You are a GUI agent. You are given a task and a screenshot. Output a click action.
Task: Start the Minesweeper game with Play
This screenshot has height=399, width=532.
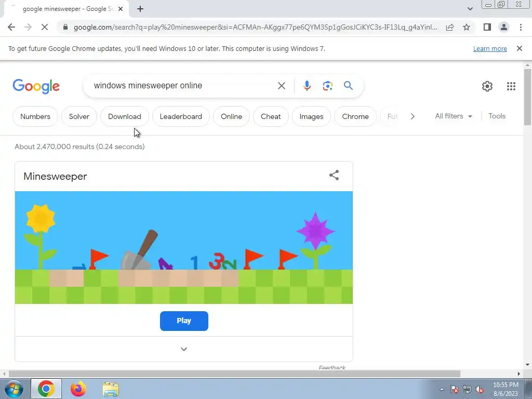(184, 321)
